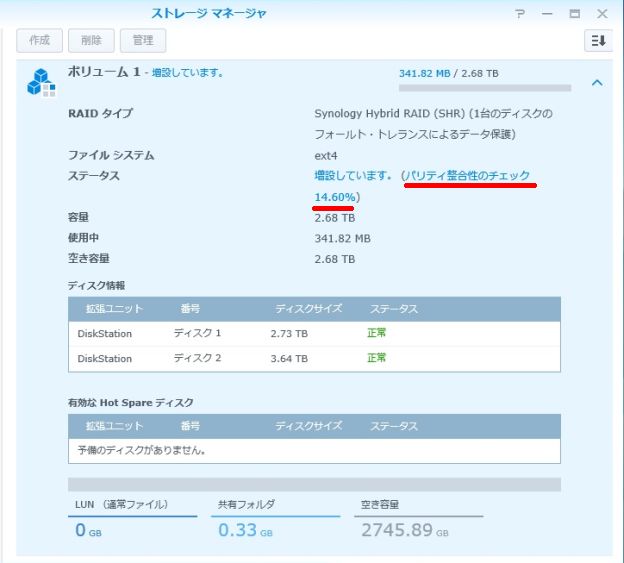Click the bottom capacity usage bar
The image size is (624, 563).
point(314,485)
